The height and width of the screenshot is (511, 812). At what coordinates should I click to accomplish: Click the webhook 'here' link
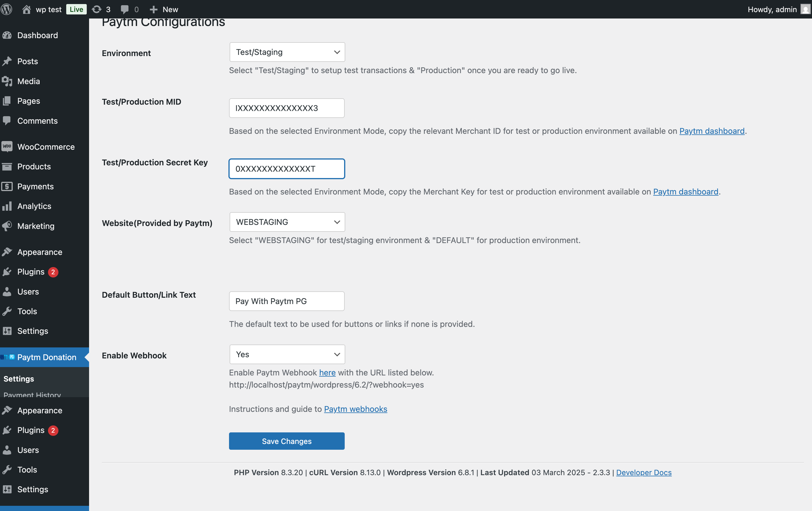[x=327, y=373]
